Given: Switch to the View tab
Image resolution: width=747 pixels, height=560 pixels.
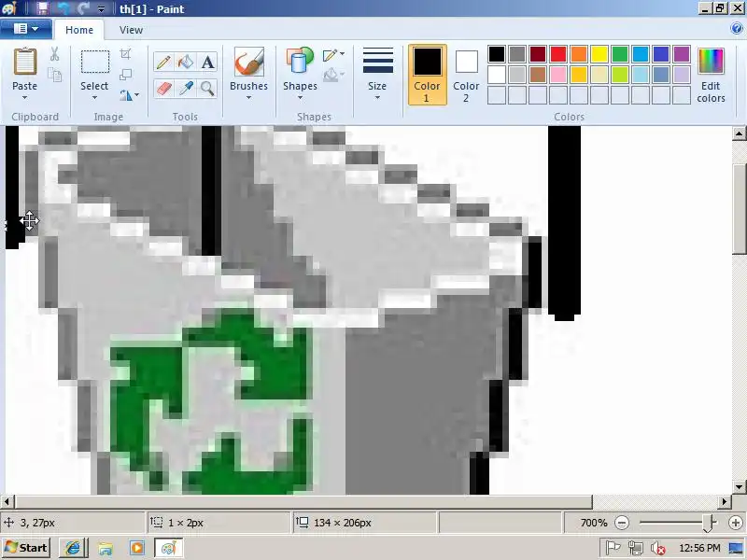Looking at the screenshot, I should [131, 30].
